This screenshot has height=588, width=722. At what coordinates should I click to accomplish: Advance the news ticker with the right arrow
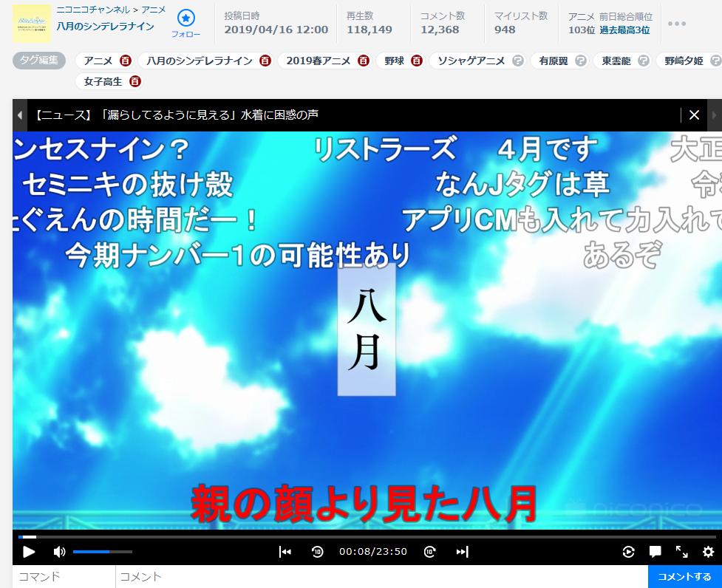pos(712,115)
